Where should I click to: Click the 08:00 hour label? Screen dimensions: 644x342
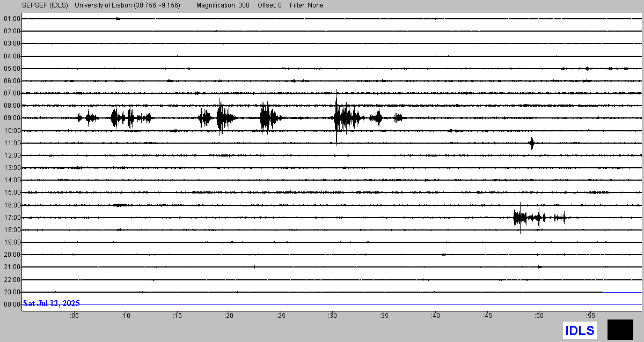pyautogui.click(x=11, y=106)
